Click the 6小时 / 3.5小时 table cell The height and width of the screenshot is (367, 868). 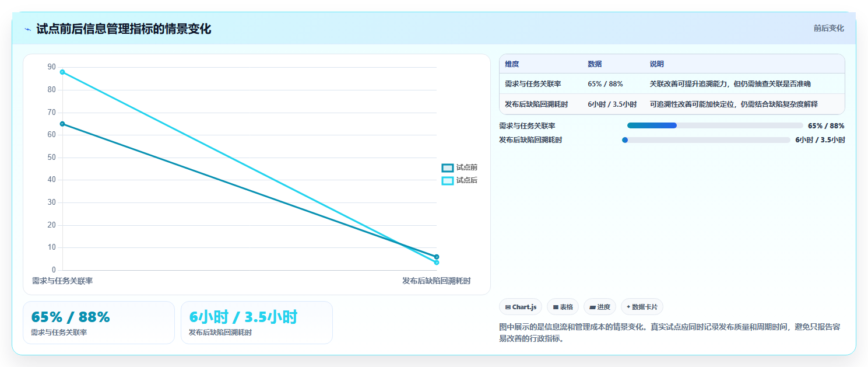pos(612,104)
